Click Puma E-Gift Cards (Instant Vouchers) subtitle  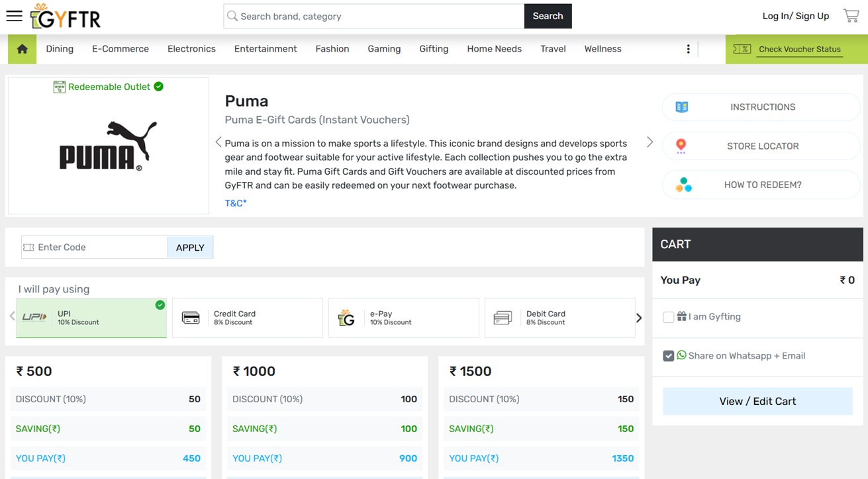click(x=317, y=120)
